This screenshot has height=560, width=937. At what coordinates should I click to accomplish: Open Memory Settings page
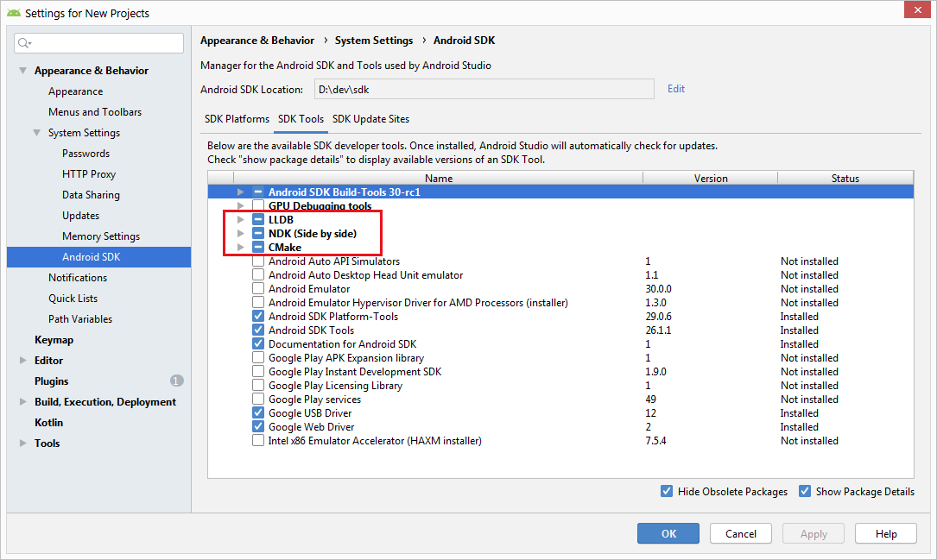(101, 236)
